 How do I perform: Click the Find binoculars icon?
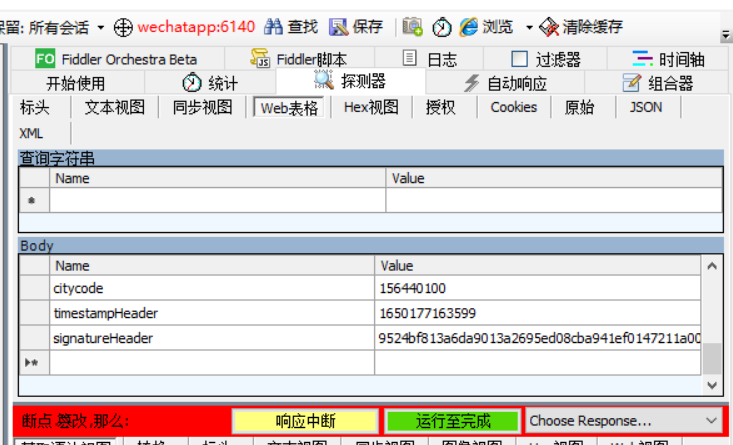click(273, 27)
